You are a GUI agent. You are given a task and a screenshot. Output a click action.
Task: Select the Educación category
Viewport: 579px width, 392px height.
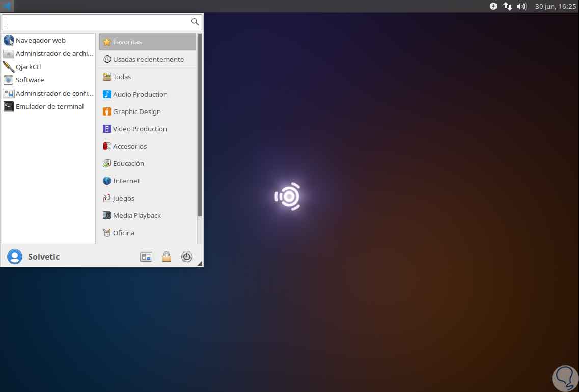[x=147, y=163]
